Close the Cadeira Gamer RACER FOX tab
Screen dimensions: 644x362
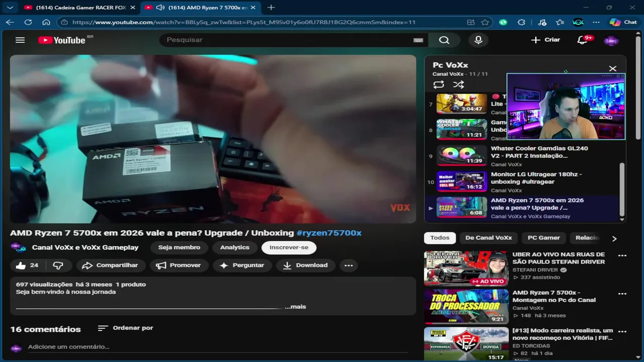click(133, 8)
